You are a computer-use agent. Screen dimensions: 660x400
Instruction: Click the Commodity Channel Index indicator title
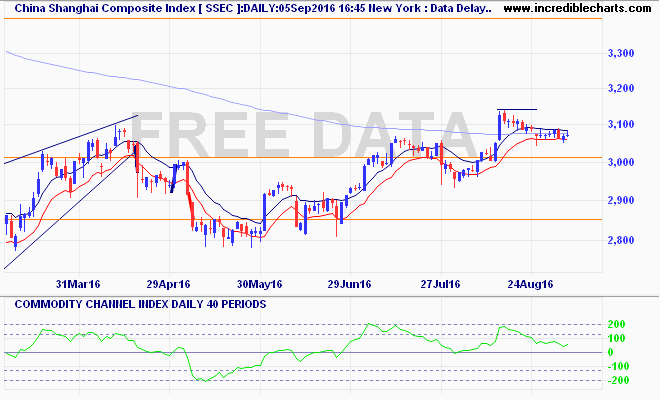click(140, 304)
